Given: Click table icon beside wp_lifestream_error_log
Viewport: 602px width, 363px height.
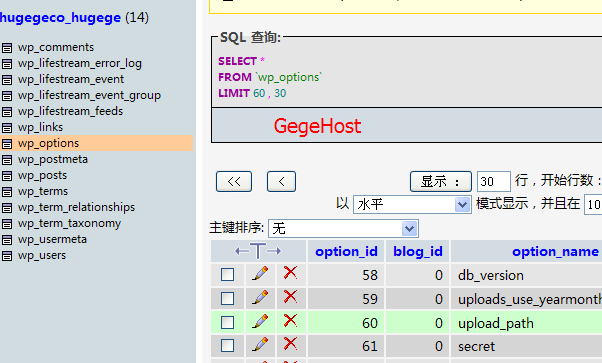Looking at the screenshot, I should pos(7,64).
